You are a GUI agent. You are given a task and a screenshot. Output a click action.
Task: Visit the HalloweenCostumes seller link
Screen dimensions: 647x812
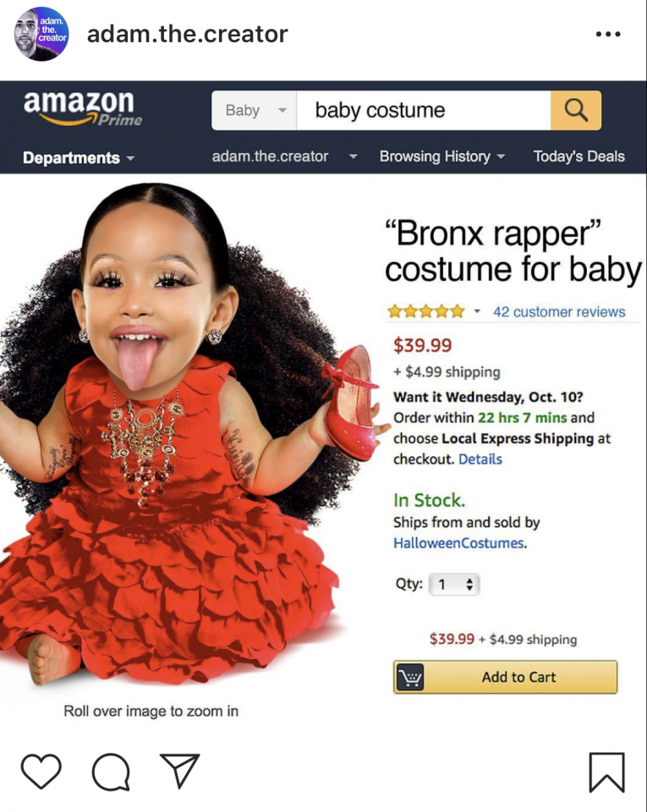tap(458, 543)
